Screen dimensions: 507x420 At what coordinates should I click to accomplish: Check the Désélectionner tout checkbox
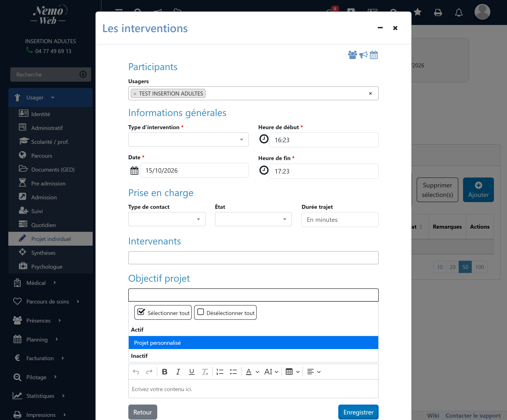(x=201, y=312)
